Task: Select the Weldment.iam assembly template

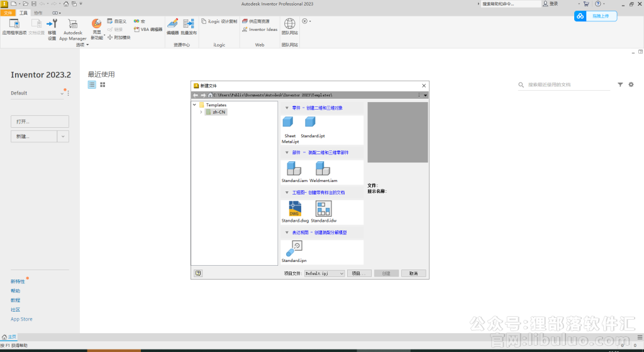Action: coord(323,169)
